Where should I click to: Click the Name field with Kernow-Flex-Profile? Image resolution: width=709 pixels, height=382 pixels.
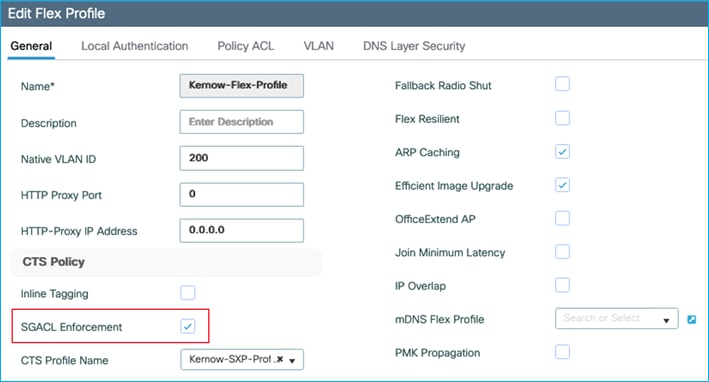[x=241, y=86]
